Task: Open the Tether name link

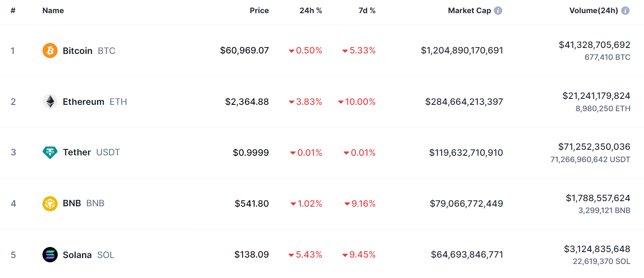Action: pos(77,152)
